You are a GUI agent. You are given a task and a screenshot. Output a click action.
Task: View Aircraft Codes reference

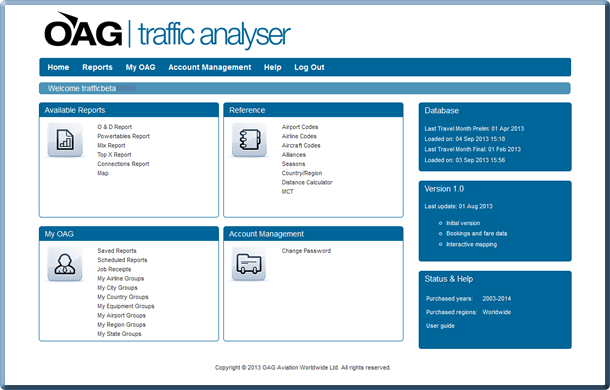point(301,146)
